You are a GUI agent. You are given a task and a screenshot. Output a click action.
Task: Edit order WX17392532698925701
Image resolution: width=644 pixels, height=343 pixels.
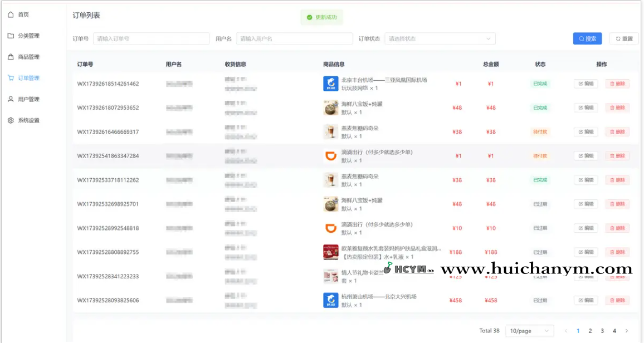point(586,204)
